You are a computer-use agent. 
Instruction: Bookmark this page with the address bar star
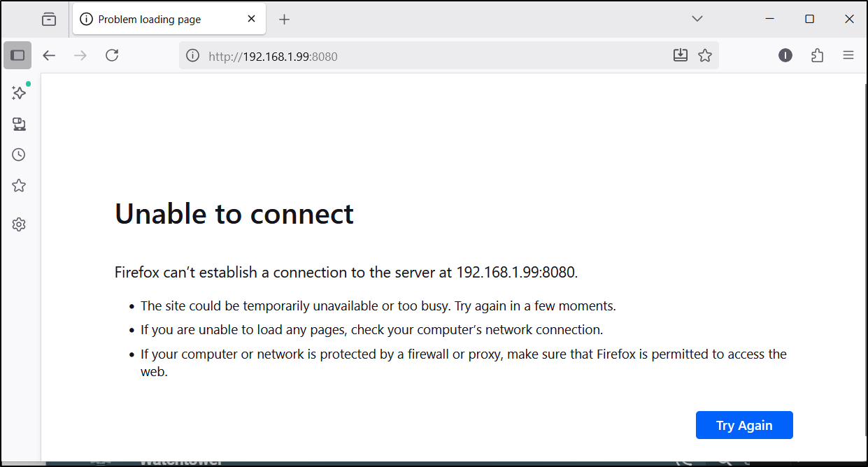click(x=705, y=55)
